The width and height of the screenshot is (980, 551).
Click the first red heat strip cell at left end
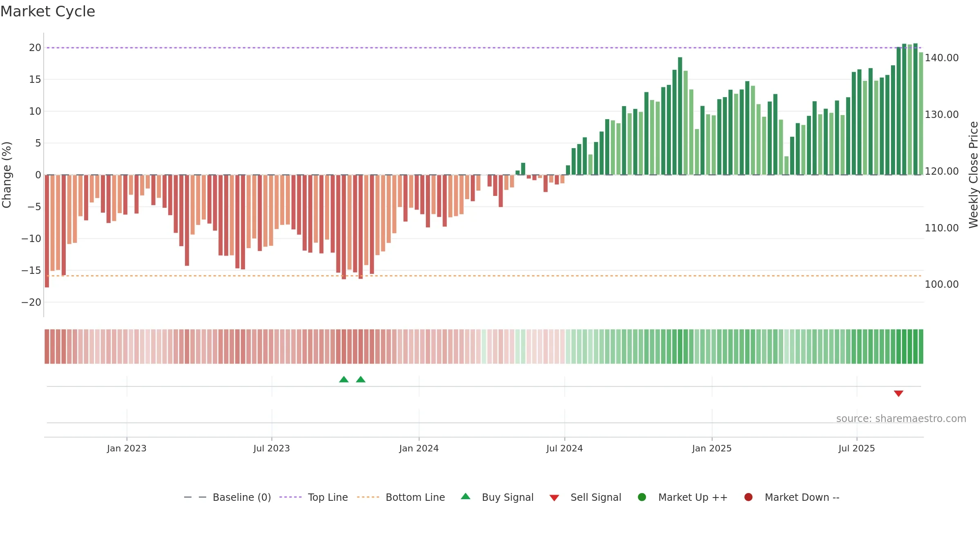47,347
